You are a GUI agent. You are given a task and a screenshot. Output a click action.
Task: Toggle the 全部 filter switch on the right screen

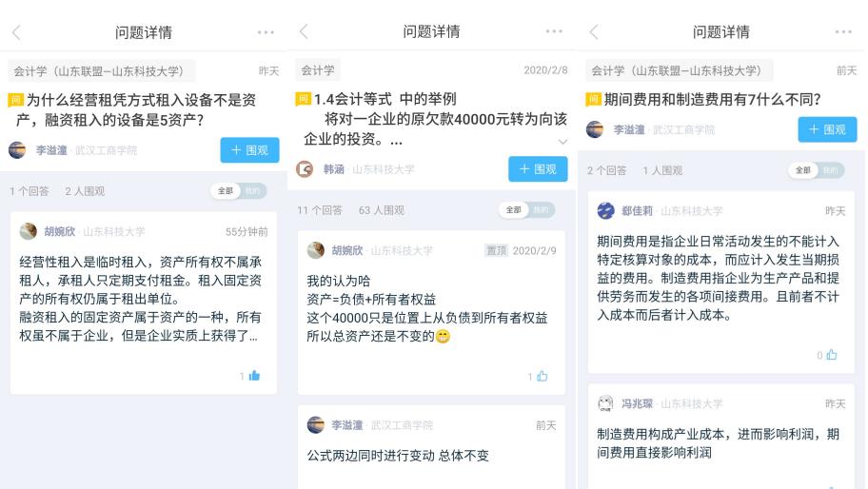[816, 170]
